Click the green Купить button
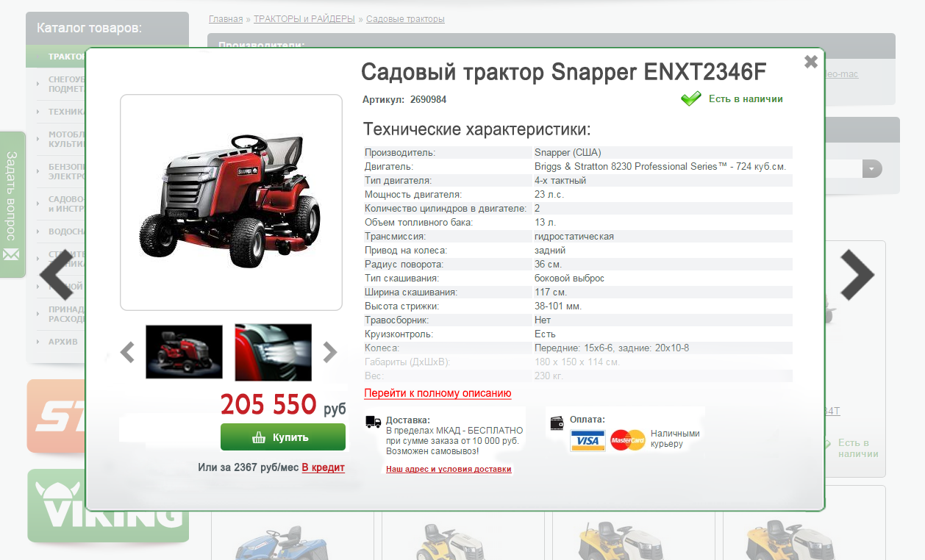925x560 pixels. point(283,437)
